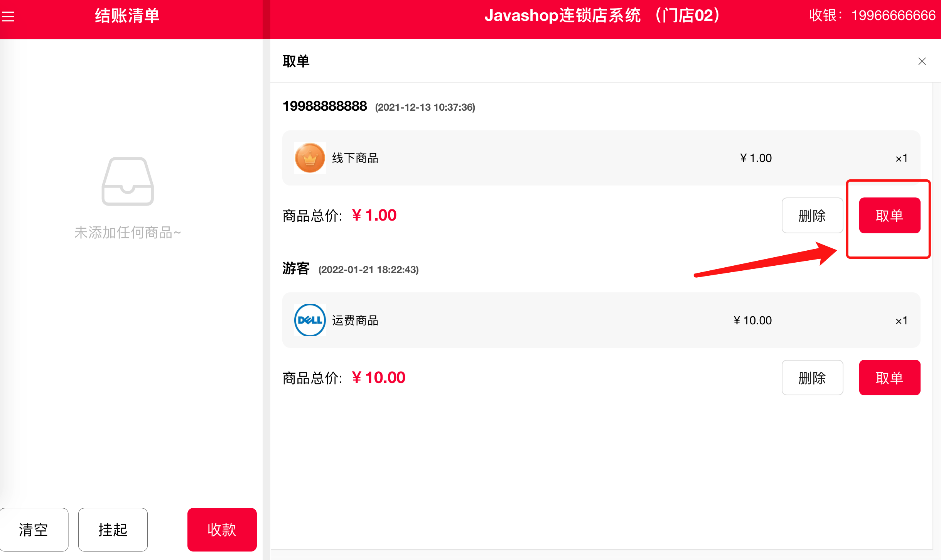Retrieve the order for 19988888888
The width and height of the screenshot is (941, 560).
[x=890, y=216]
